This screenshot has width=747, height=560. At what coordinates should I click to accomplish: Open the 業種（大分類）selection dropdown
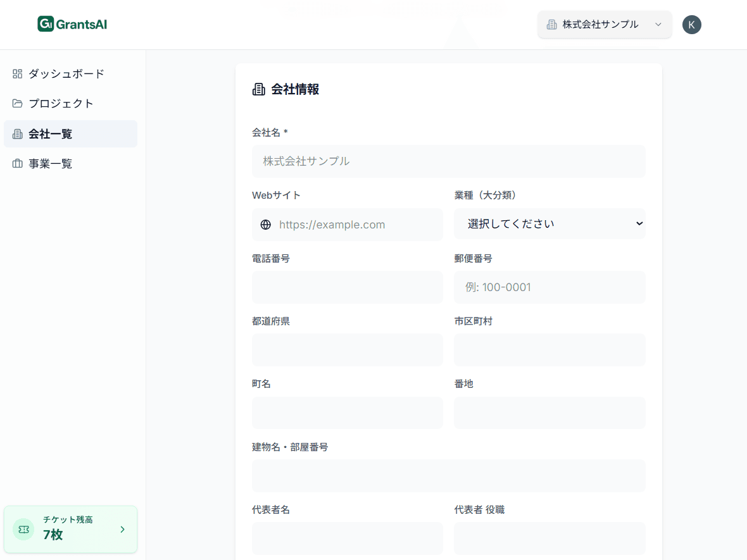pyautogui.click(x=549, y=223)
